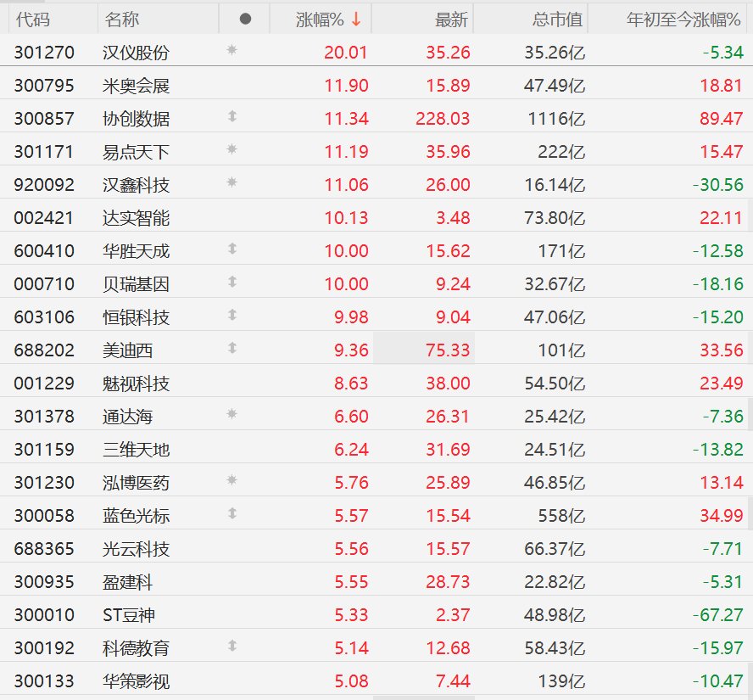The height and width of the screenshot is (700, 753).
Task: Select stock name 达实智能
Action: click(136, 218)
